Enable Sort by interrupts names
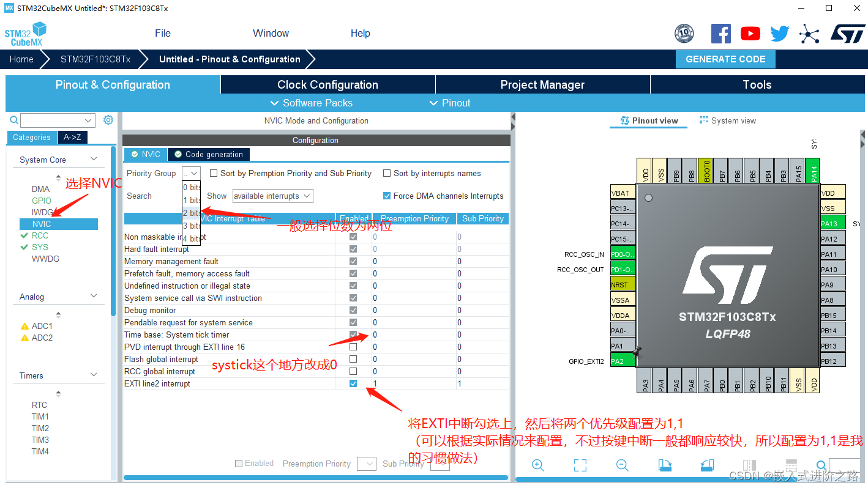 (x=387, y=173)
